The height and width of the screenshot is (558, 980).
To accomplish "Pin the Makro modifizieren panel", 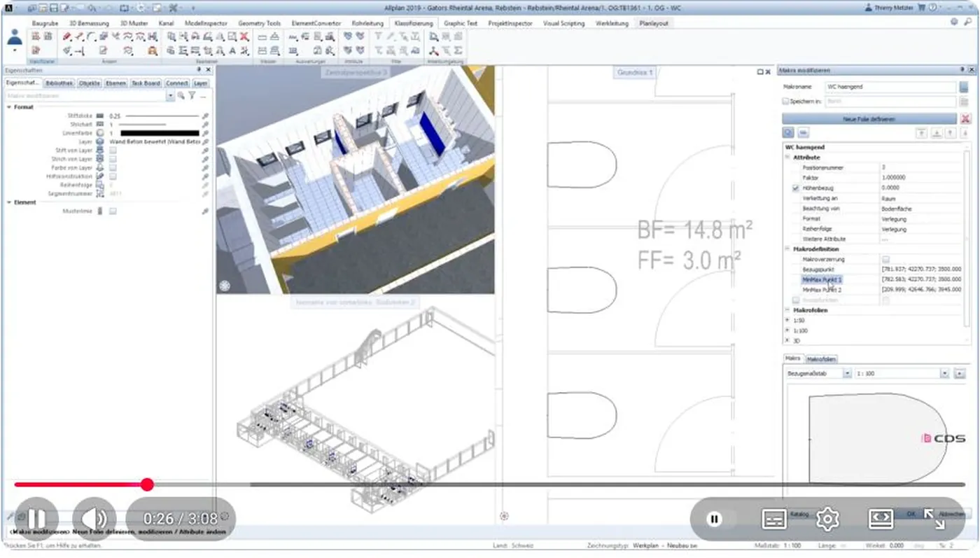I will pyautogui.click(x=963, y=71).
